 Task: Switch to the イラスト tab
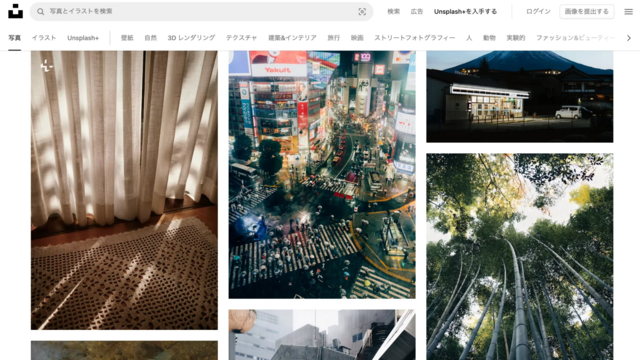point(44,38)
